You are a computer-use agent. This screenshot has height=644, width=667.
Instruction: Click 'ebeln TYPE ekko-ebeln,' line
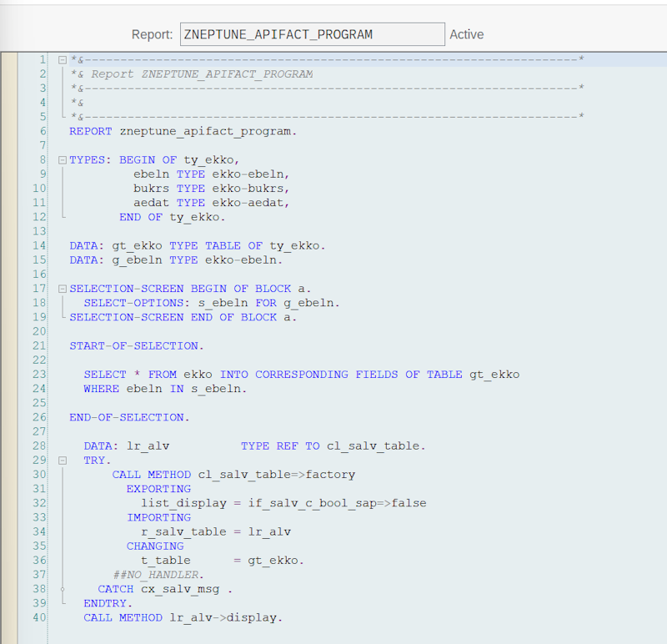[212, 174]
